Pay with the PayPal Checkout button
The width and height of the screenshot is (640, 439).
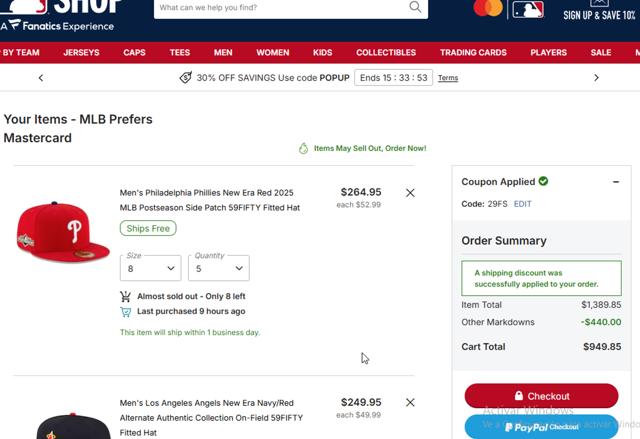[x=541, y=427]
